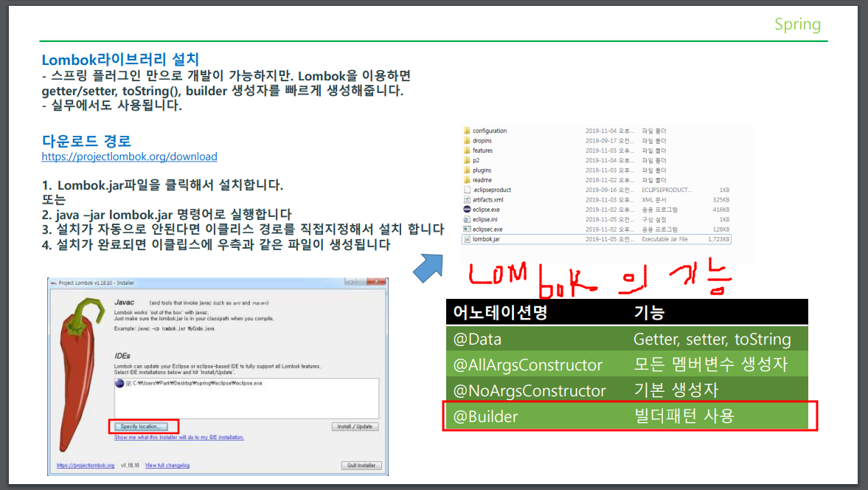The image size is (868, 490).
Task: Click the Eclipse sphere icon in installer IDE list
Action: coord(119,383)
